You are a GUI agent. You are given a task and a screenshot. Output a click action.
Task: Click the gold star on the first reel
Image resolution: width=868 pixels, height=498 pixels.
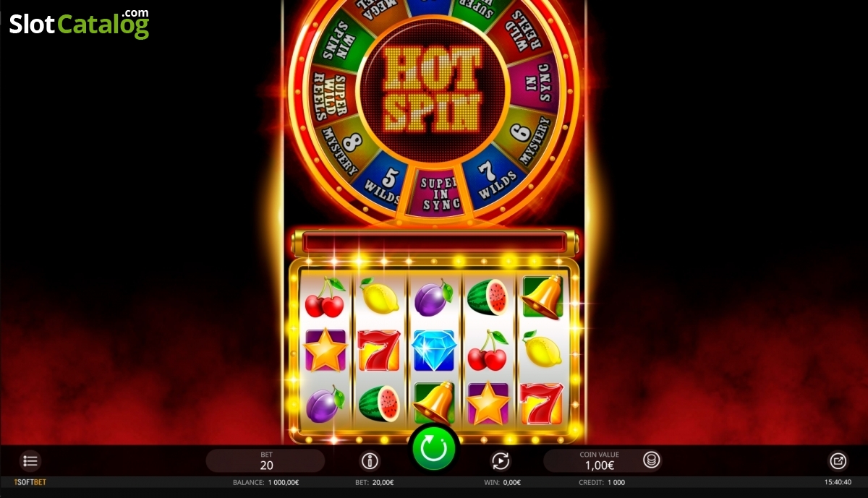tap(325, 350)
